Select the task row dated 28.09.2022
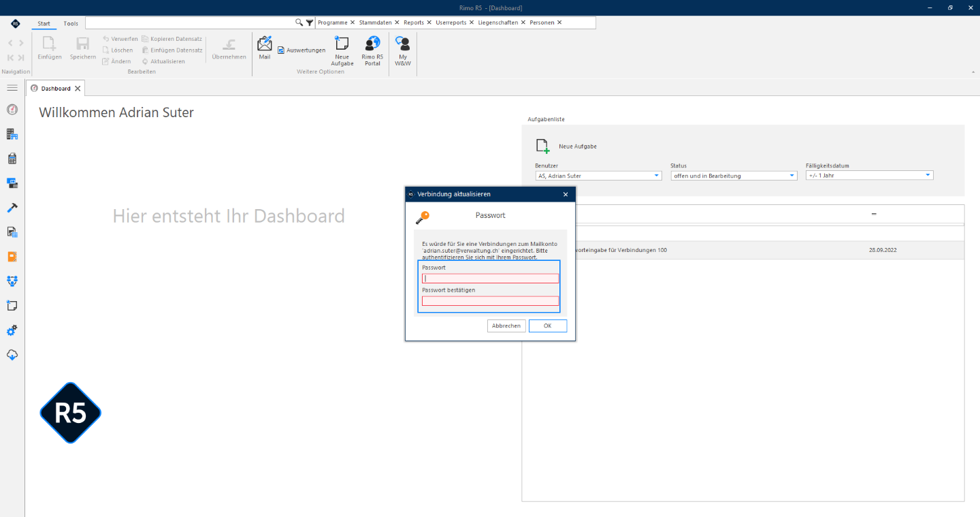Viewport: 980px width, 517px height. click(x=743, y=250)
